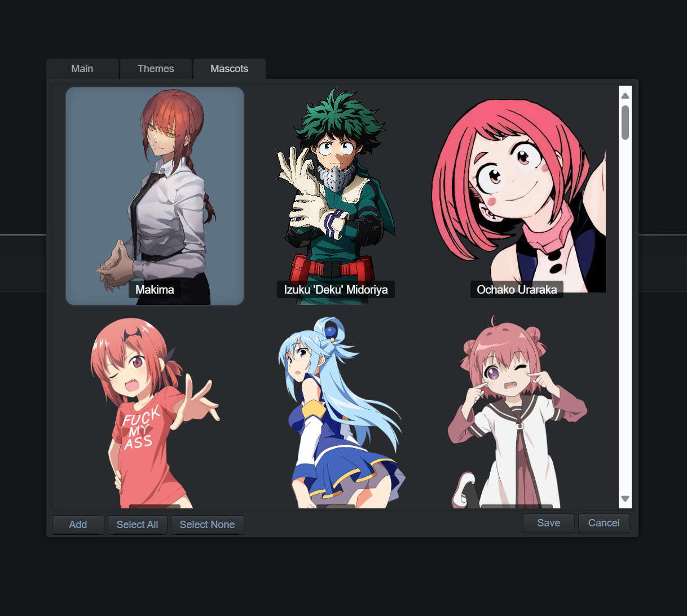Click Select None button
This screenshot has height=616, width=687.
pos(207,525)
